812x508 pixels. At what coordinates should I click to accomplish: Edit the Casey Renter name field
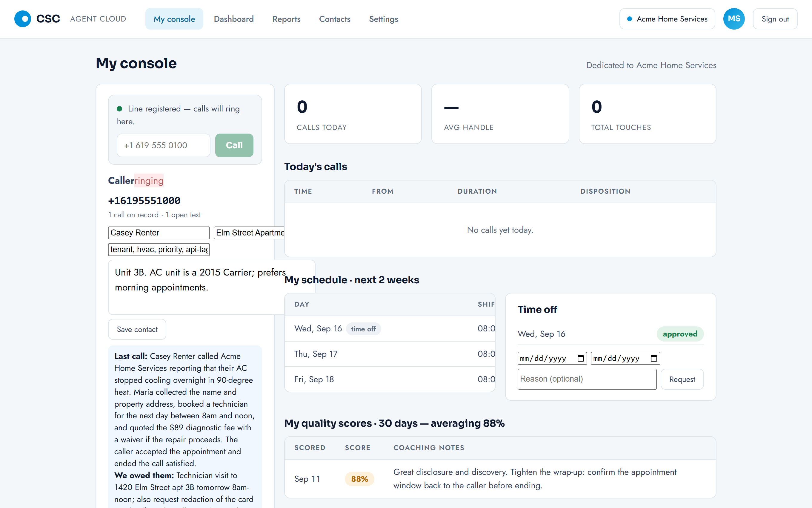click(x=159, y=232)
